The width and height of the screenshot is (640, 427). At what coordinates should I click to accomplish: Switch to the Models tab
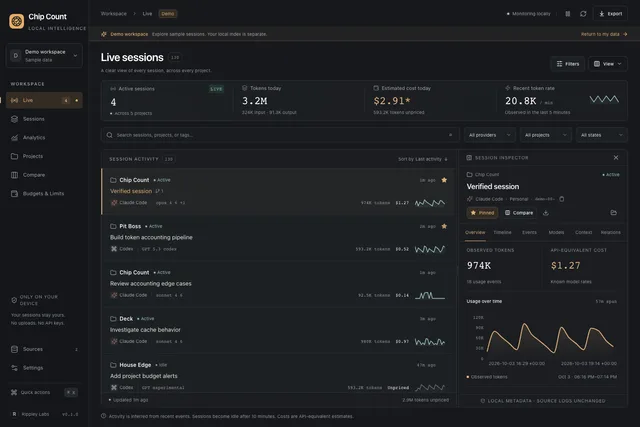coord(556,232)
